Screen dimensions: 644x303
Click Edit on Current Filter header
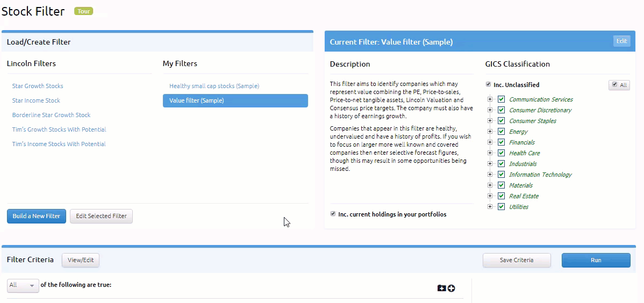coord(621,41)
